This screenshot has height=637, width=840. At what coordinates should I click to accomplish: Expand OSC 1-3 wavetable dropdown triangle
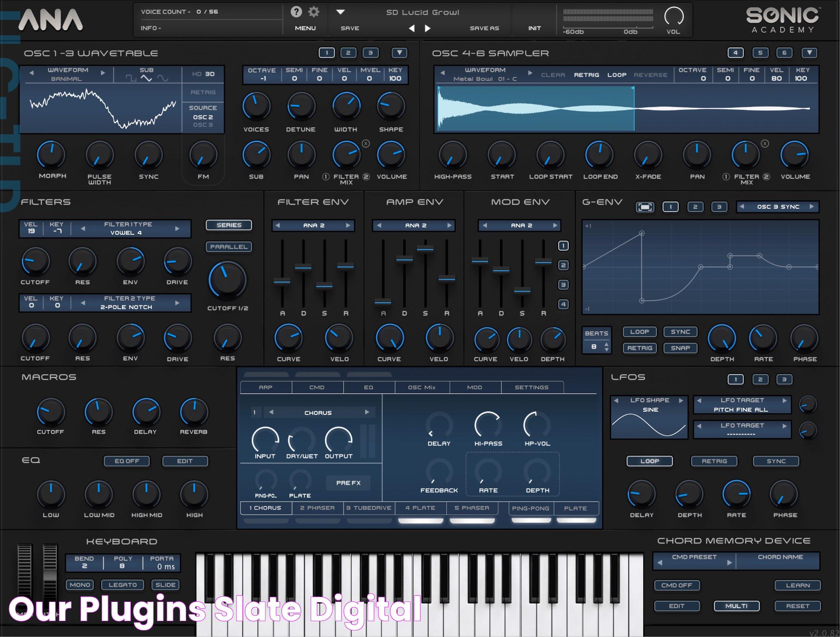pos(399,52)
